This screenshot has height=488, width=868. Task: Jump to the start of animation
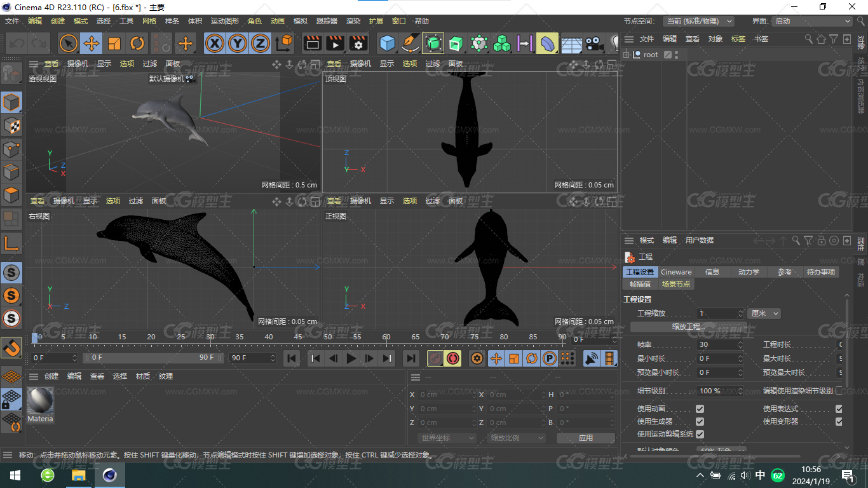[292, 358]
